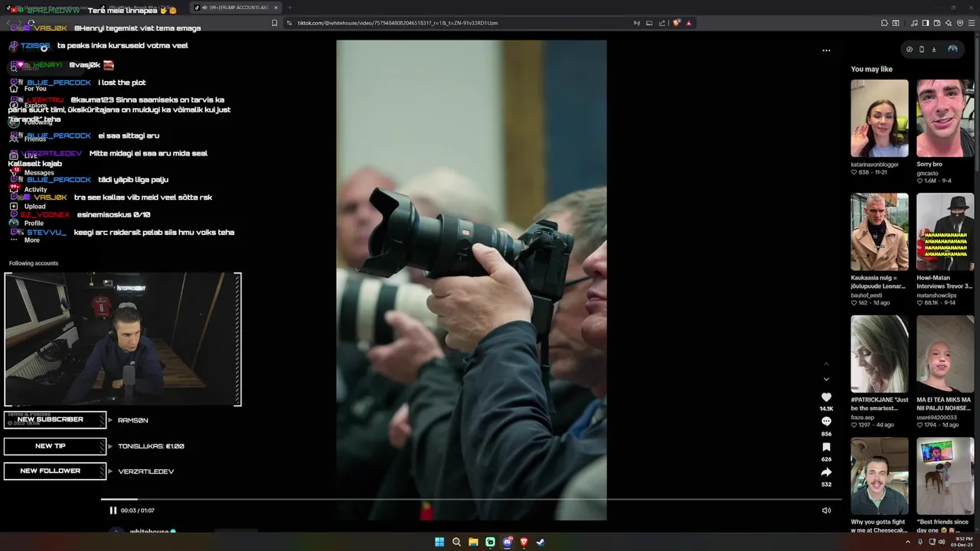Open Windows Start menu

point(439,542)
